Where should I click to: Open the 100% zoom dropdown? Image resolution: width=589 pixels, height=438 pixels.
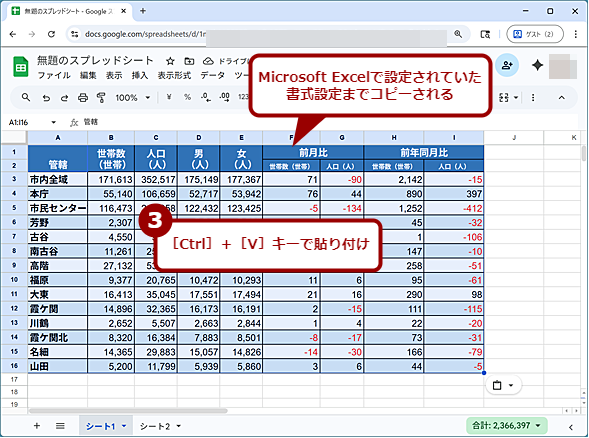pyautogui.click(x=133, y=98)
